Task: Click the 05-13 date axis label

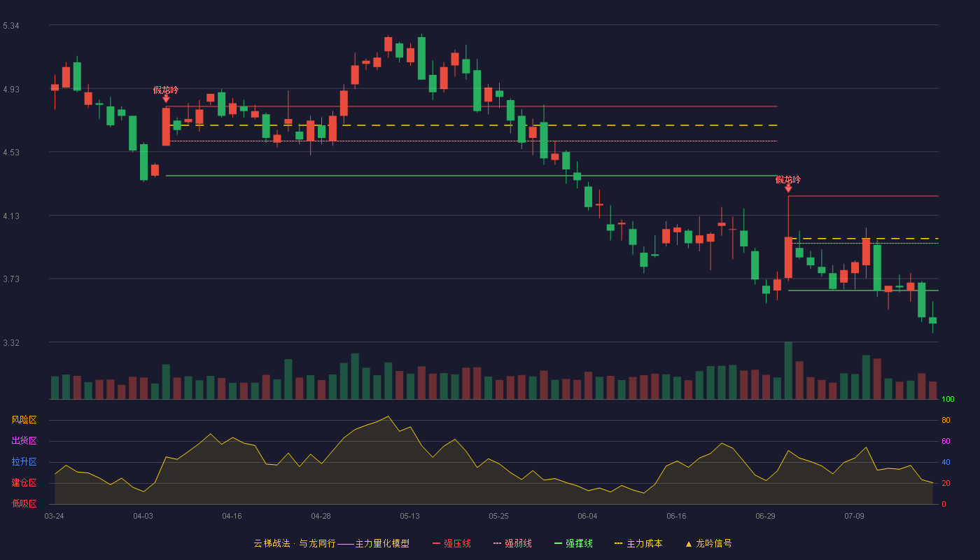Action: pos(409,516)
